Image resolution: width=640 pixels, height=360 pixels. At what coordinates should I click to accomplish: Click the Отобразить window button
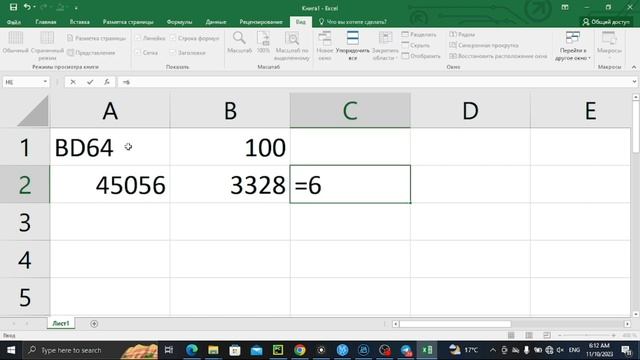coord(421,56)
